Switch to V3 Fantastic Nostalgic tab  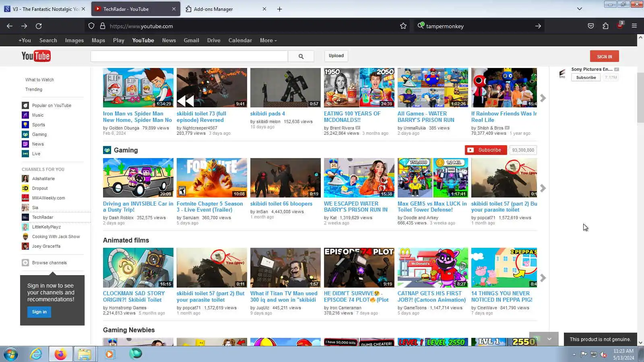pyautogui.click(x=45, y=9)
